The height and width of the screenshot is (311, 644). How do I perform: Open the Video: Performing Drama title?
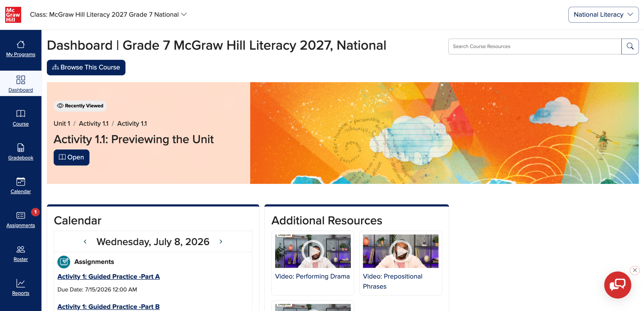(312, 276)
